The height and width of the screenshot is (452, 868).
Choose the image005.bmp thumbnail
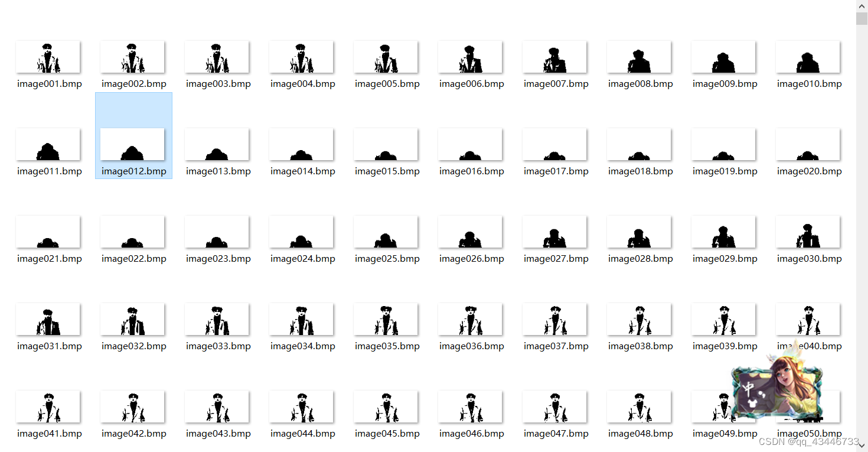[386, 57]
